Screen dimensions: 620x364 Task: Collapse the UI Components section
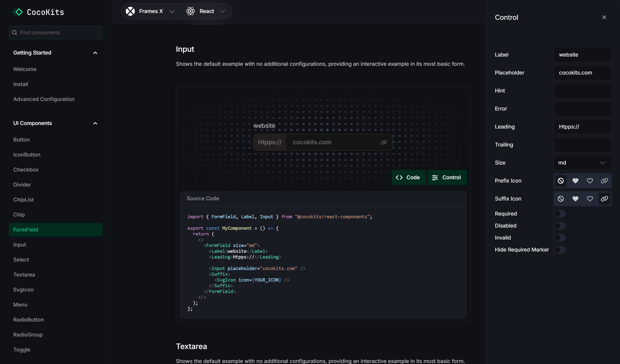pos(95,123)
